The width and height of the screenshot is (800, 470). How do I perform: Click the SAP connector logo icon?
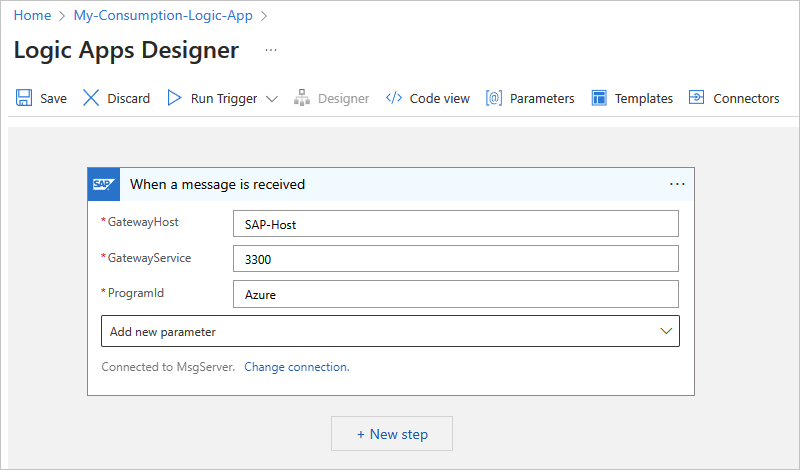tap(102, 184)
